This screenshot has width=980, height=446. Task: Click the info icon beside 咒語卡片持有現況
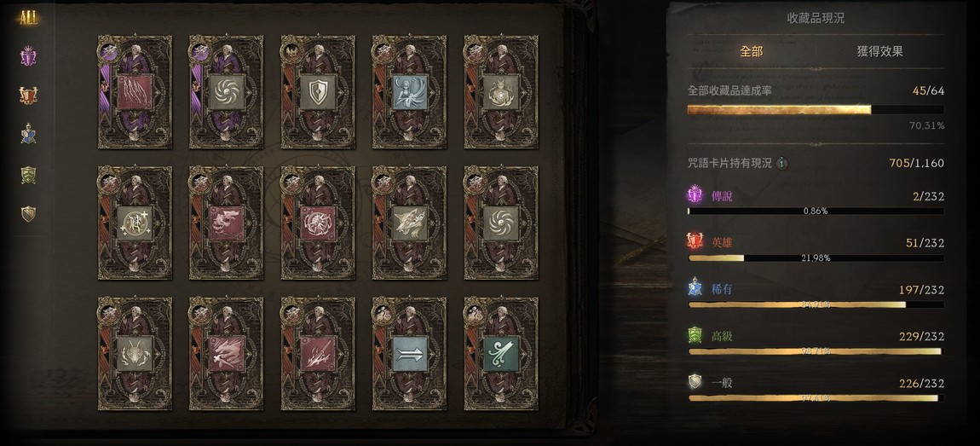(782, 163)
